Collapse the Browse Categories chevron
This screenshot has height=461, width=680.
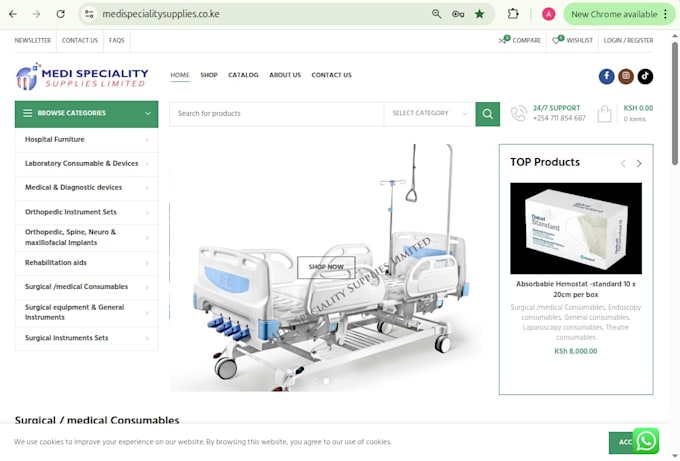click(x=148, y=113)
